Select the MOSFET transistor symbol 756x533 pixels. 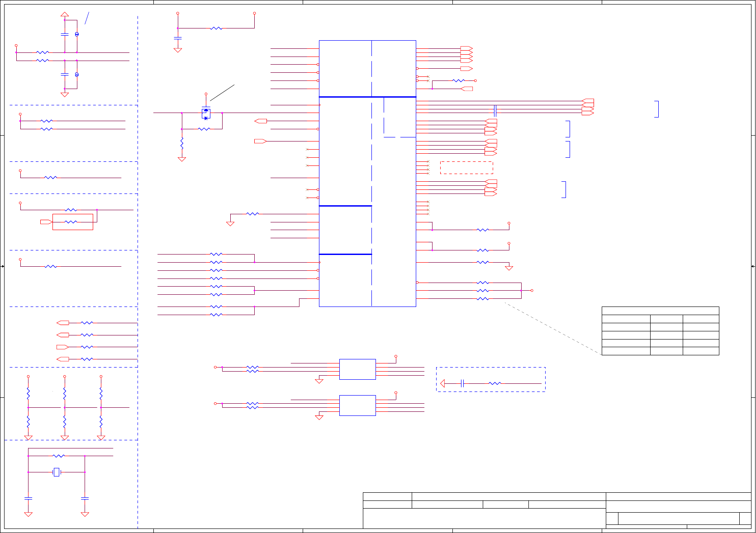(206, 113)
